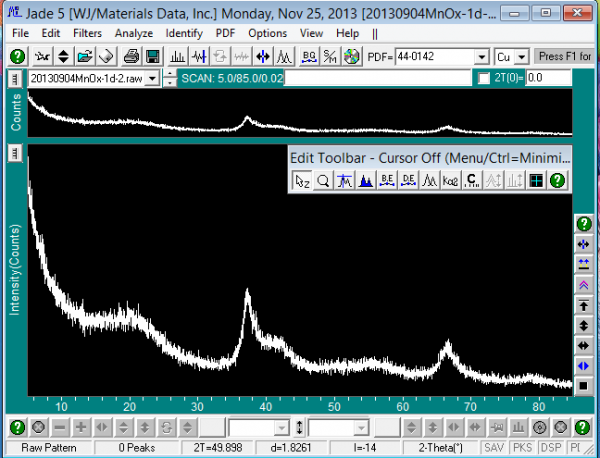The width and height of the screenshot is (600, 458).
Task: Click the cyan crosshair icon in Edit Toolbar
Action: 536,181
